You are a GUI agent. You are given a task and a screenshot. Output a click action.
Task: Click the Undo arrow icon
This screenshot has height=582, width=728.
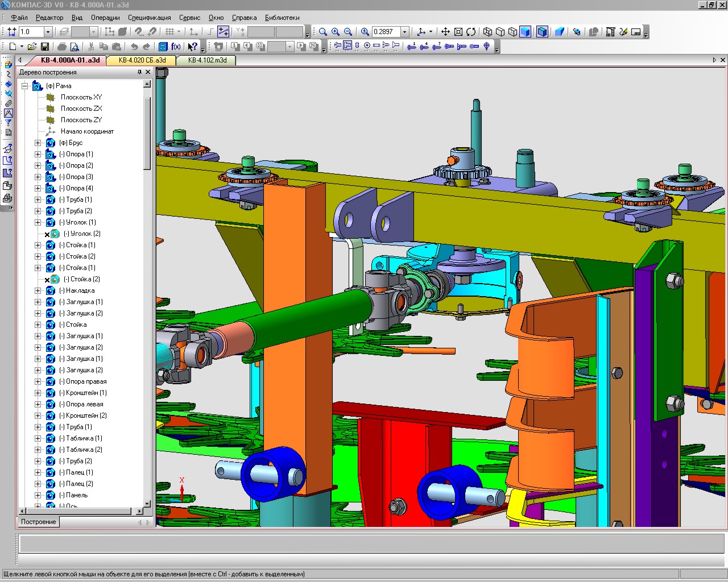(134, 47)
